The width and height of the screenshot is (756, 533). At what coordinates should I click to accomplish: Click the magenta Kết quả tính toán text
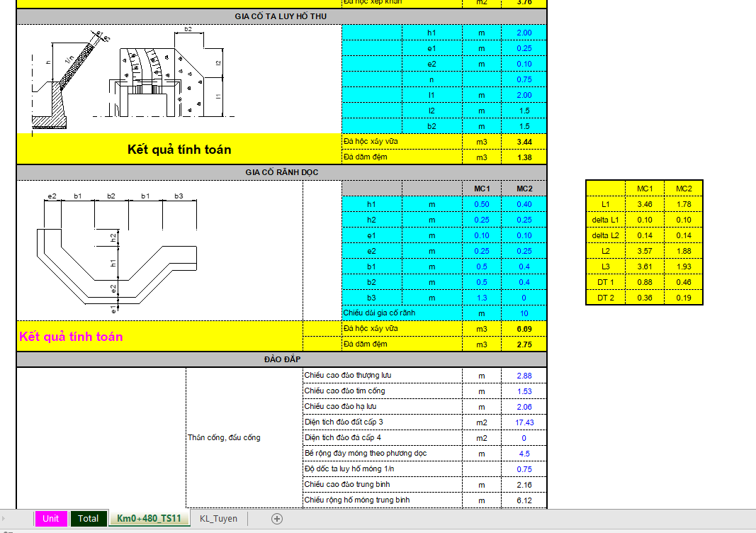tap(71, 337)
